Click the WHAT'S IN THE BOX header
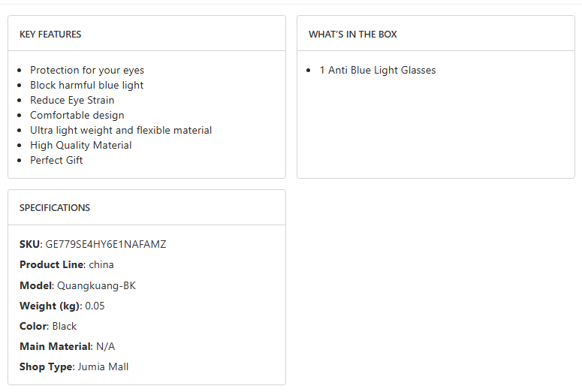Image resolution: width=582 pixels, height=392 pixels. pos(353,35)
